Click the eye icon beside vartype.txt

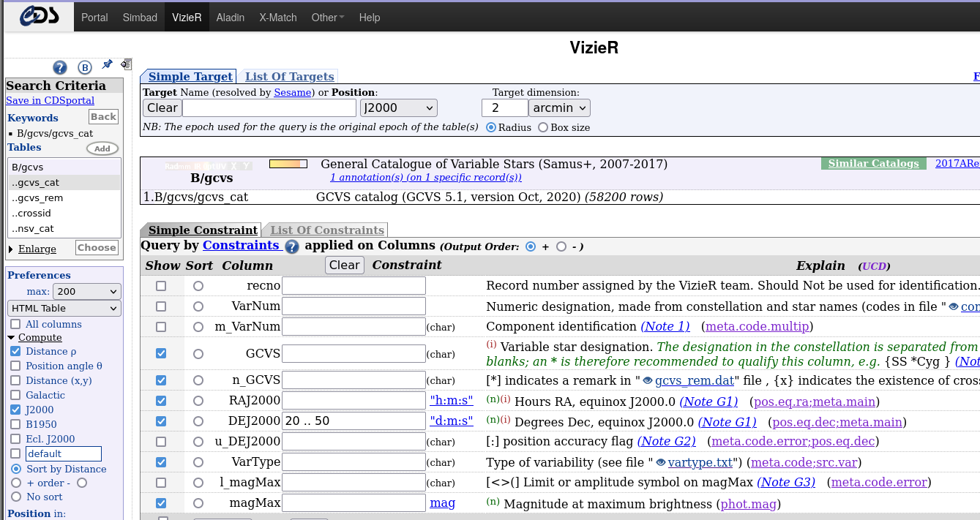point(660,462)
